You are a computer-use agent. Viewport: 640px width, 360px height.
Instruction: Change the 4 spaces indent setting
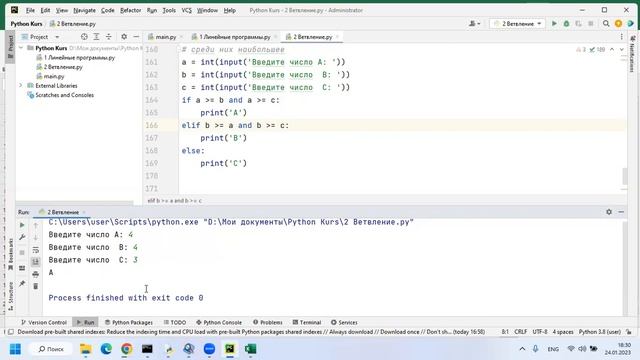[563, 332]
